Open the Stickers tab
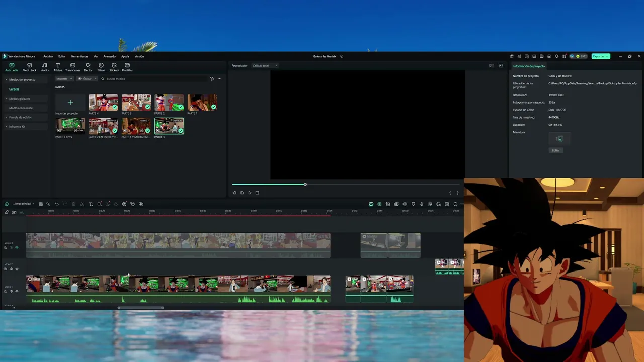Image resolution: width=644 pixels, height=362 pixels. tap(114, 67)
